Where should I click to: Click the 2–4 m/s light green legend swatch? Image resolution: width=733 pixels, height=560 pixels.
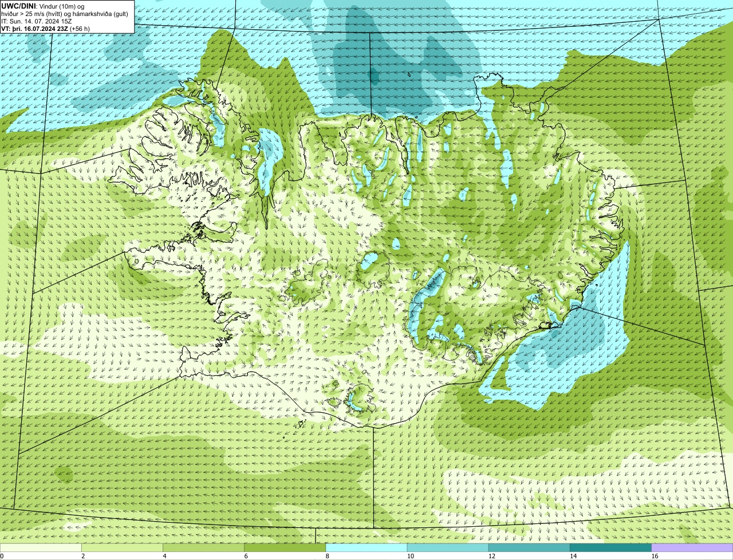123,548
